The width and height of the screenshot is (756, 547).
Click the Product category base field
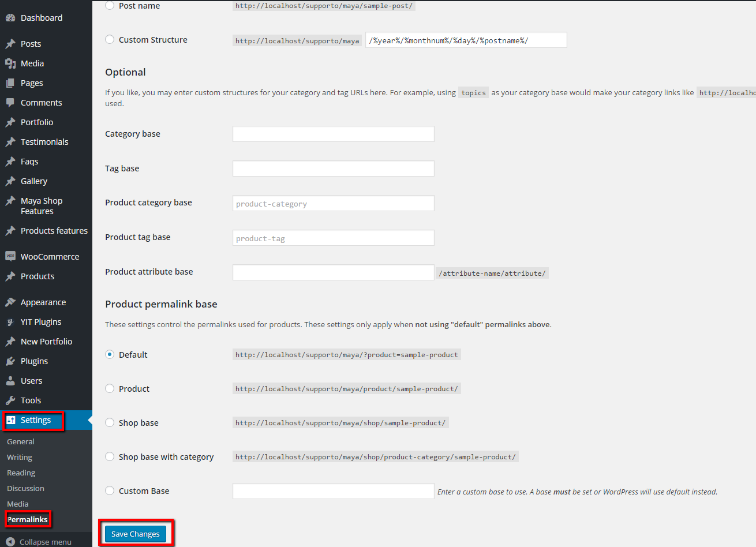point(334,203)
